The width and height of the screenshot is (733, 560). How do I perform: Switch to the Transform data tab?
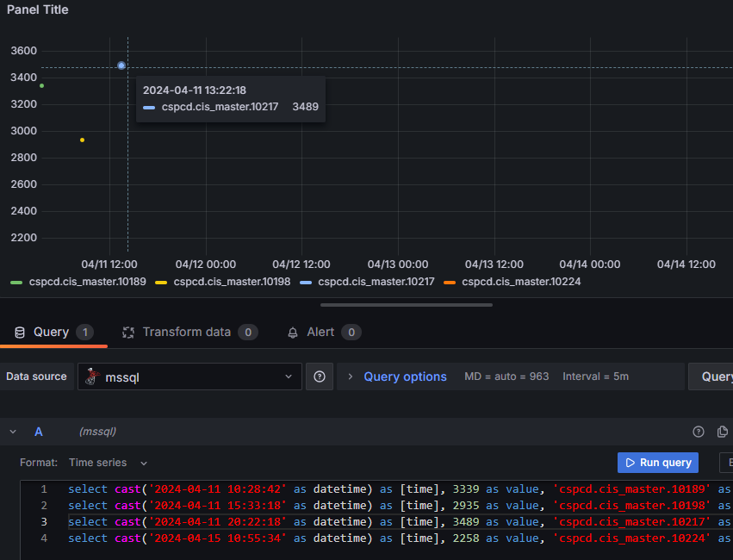pos(186,332)
